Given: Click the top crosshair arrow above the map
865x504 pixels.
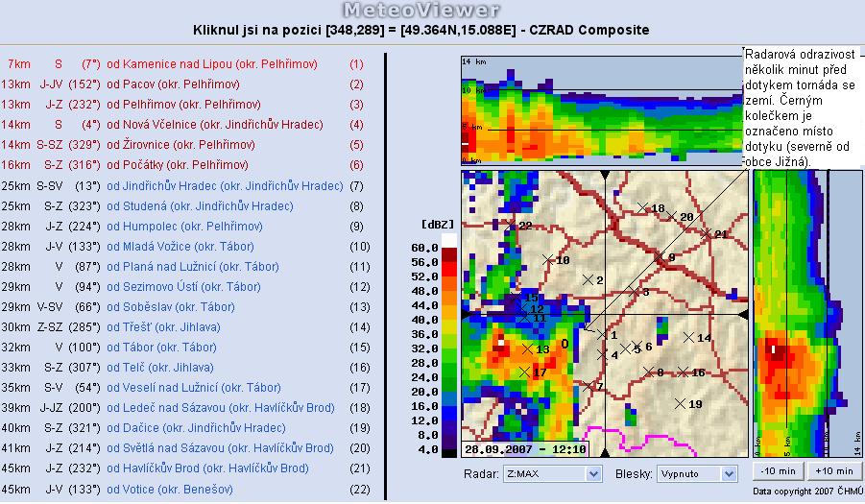Looking at the screenshot, I should [605, 175].
